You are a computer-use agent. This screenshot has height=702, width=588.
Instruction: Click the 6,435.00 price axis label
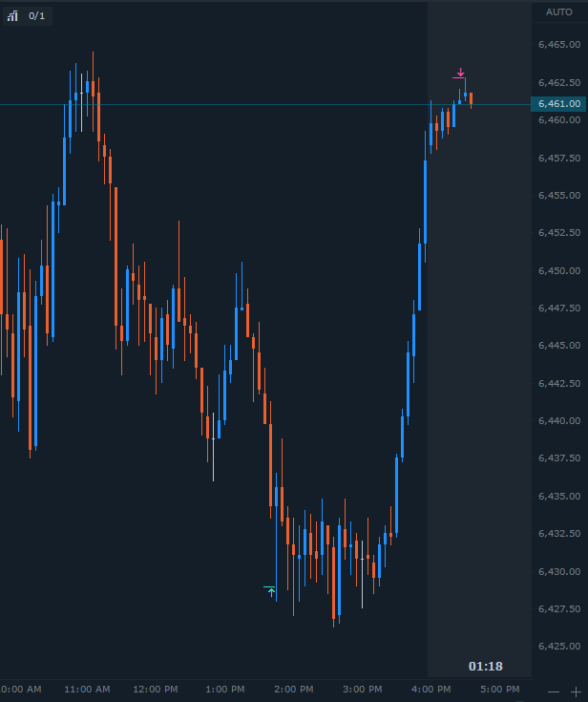[559, 496]
